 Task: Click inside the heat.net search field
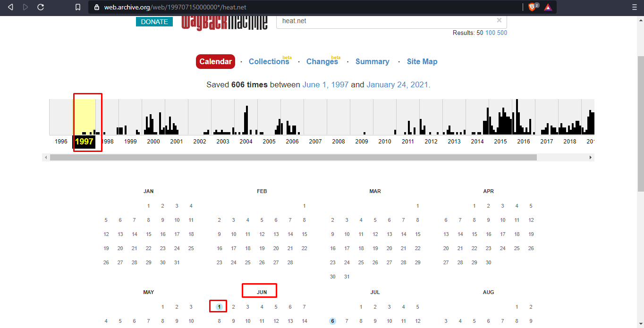pos(378,20)
